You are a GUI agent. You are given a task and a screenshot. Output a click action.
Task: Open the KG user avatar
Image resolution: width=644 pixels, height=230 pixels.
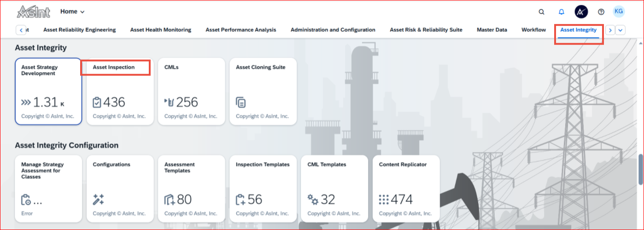tap(619, 12)
